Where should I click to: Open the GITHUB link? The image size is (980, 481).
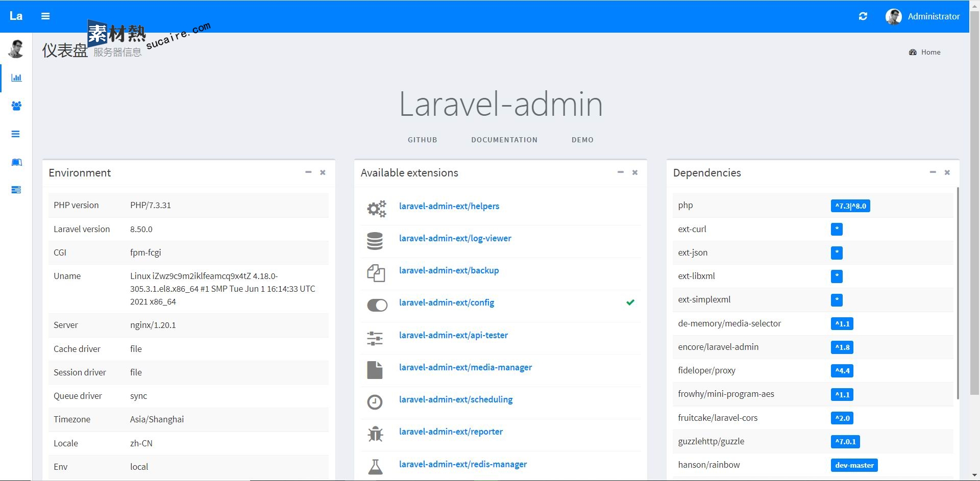[x=423, y=140]
